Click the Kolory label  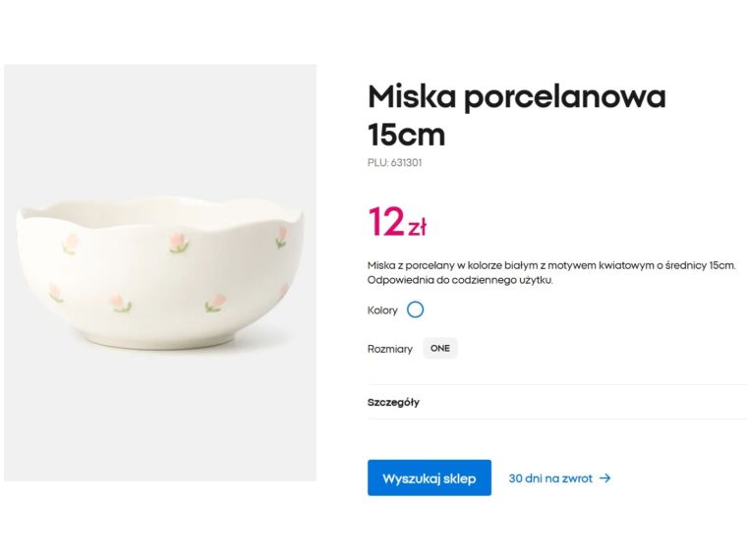382,310
